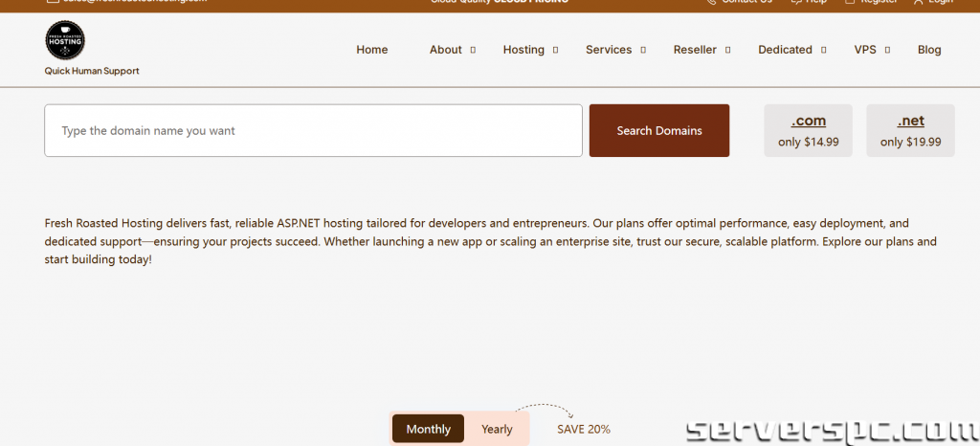Viewport: 980px width, 446px height.
Task: Open the Blog nav item
Action: pyautogui.click(x=928, y=50)
